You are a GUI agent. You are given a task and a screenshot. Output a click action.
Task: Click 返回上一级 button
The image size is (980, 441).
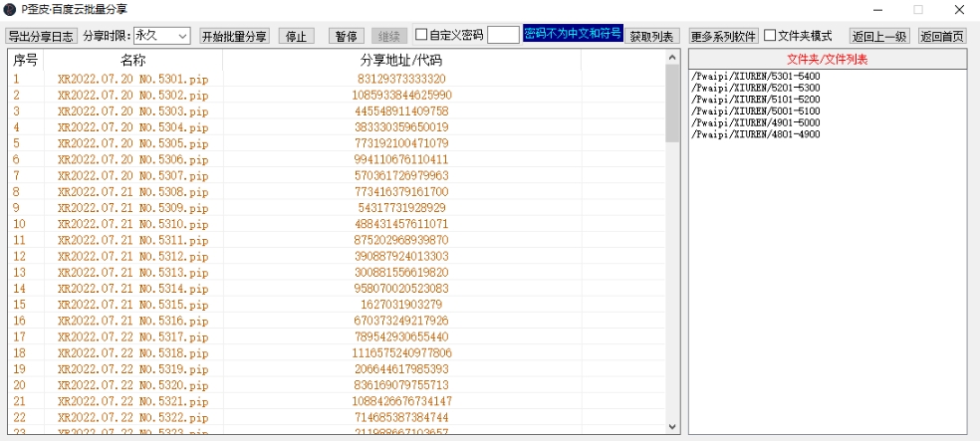pos(879,36)
